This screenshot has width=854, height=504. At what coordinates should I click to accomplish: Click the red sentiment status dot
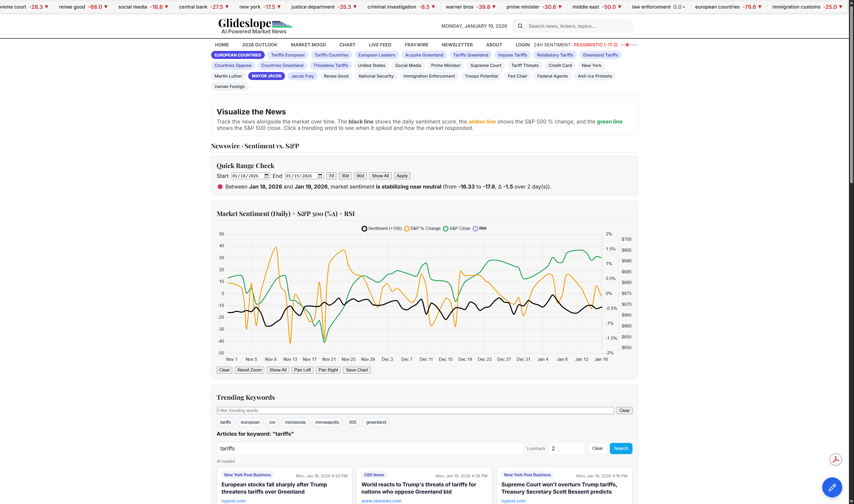pyautogui.click(x=220, y=187)
